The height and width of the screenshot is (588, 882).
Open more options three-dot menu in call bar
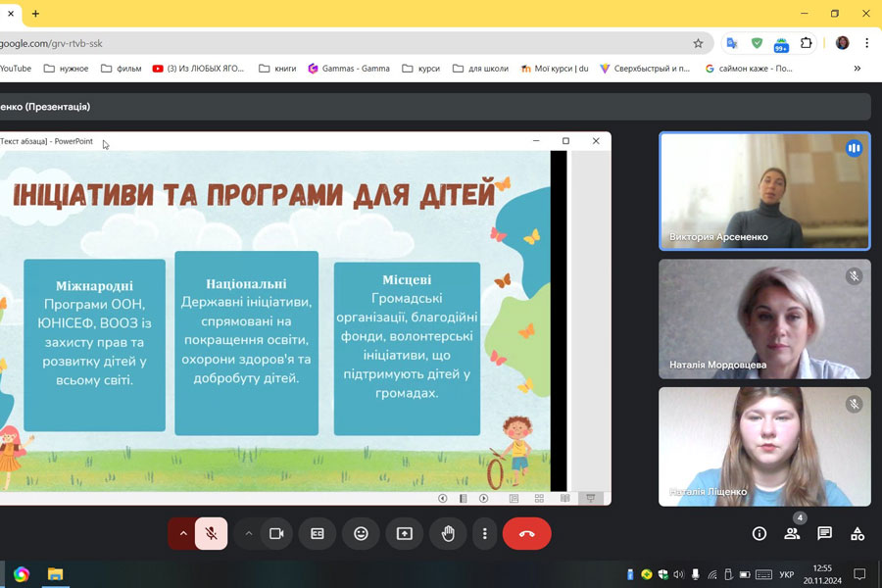pos(485,533)
